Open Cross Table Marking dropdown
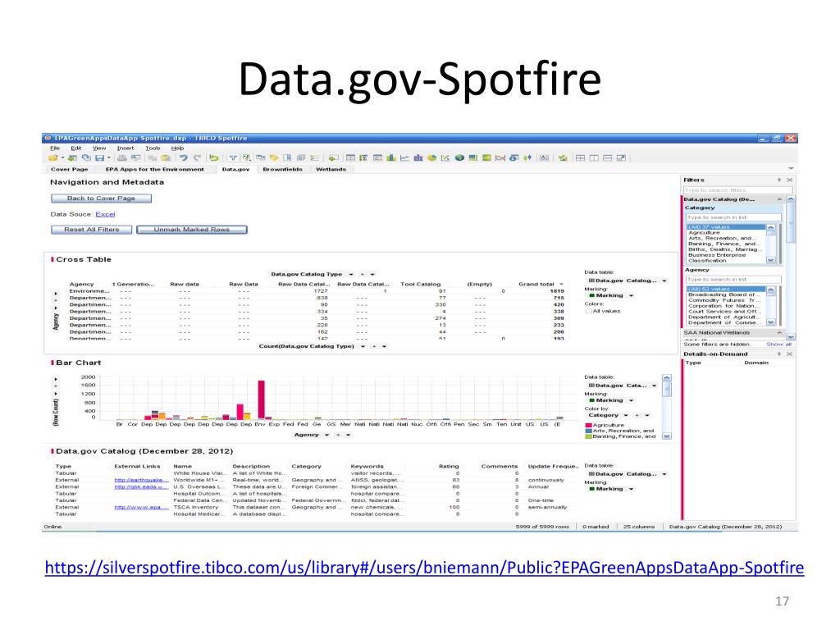Screen dimensions: 840x630 pyautogui.click(x=631, y=295)
